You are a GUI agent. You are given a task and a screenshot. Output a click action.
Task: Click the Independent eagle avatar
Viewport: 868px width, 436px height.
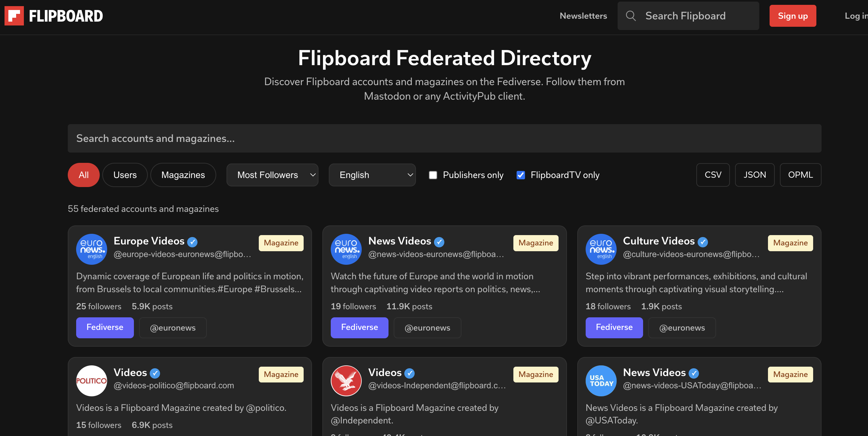pos(346,381)
